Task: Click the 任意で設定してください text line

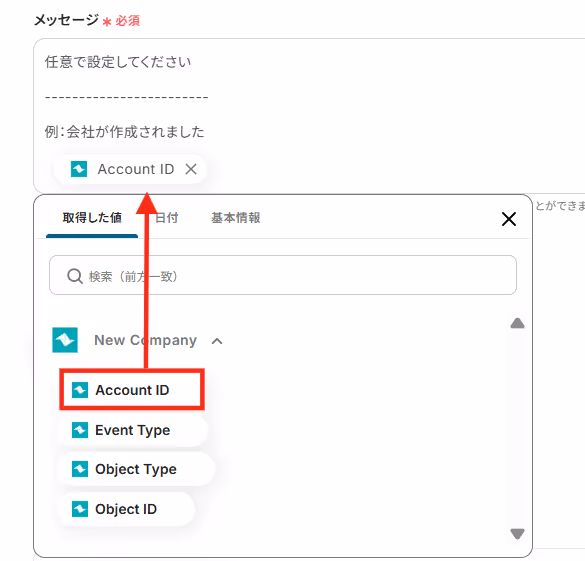Action: coord(118,62)
